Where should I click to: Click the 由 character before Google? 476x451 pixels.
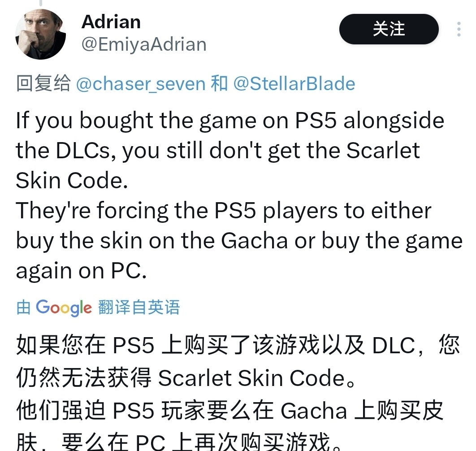pos(23,307)
